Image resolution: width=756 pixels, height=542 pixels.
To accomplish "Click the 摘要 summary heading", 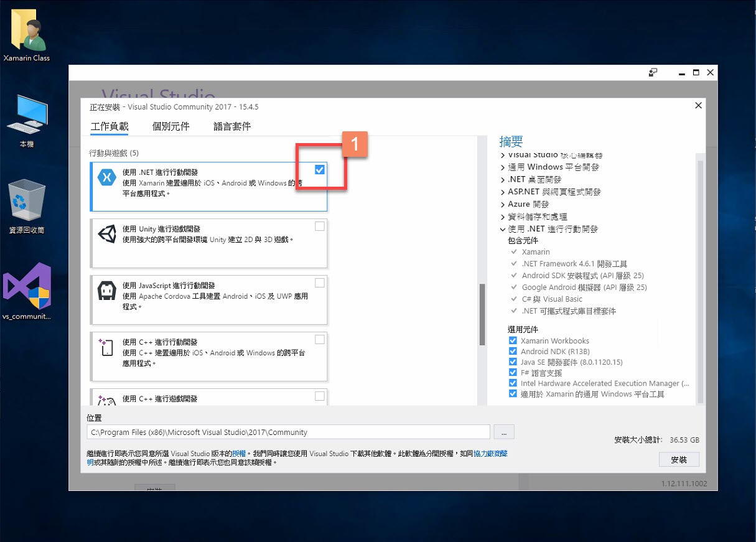I will (x=511, y=142).
